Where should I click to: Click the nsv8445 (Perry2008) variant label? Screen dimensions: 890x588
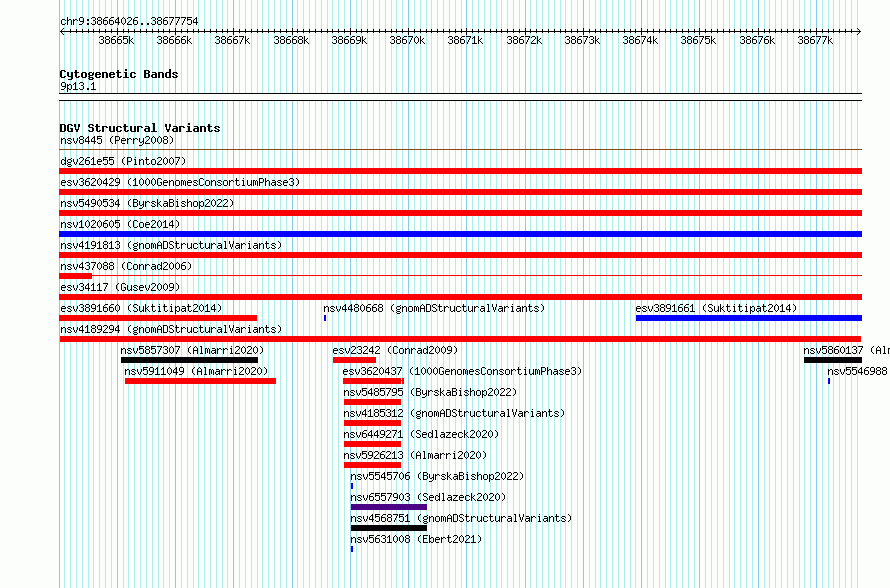click(117, 140)
